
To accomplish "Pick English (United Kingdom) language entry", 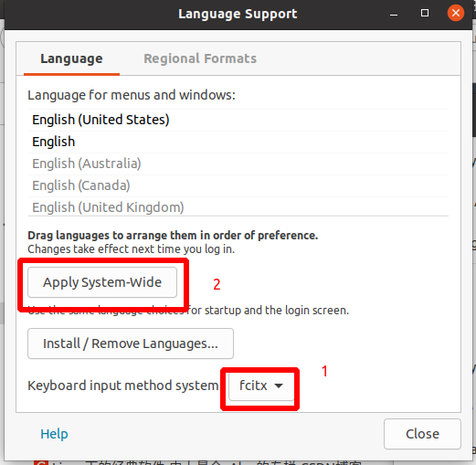I will tap(238, 207).
